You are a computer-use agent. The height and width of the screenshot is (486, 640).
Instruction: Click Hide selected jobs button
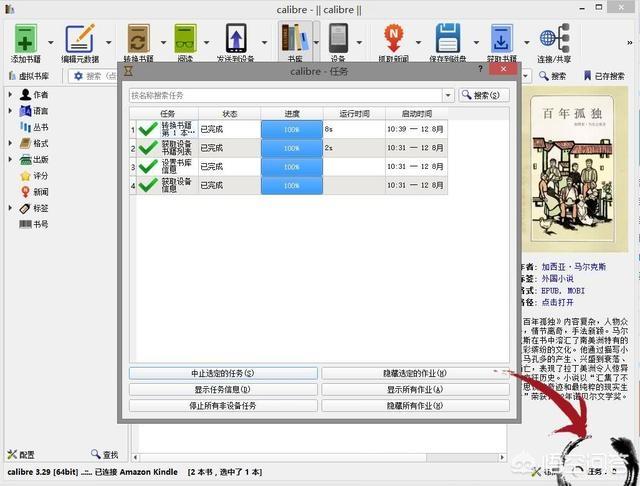pyautogui.click(x=415, y=373)
